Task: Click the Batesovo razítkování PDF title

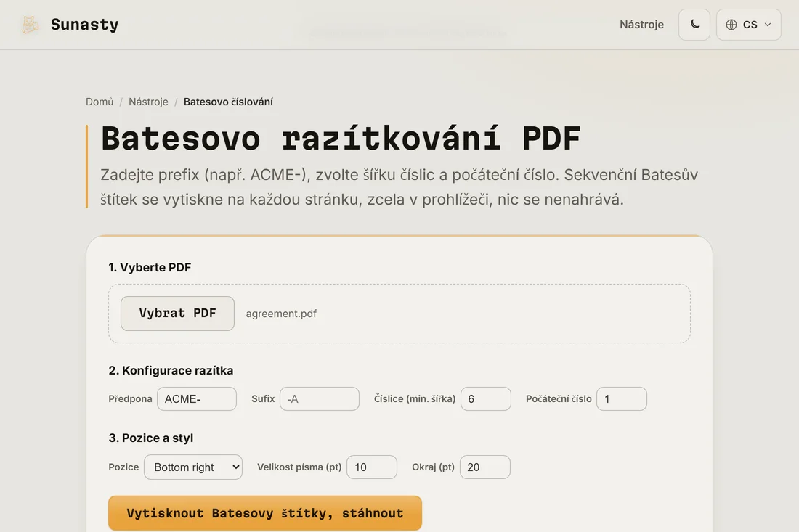Action: click(341, 138)
